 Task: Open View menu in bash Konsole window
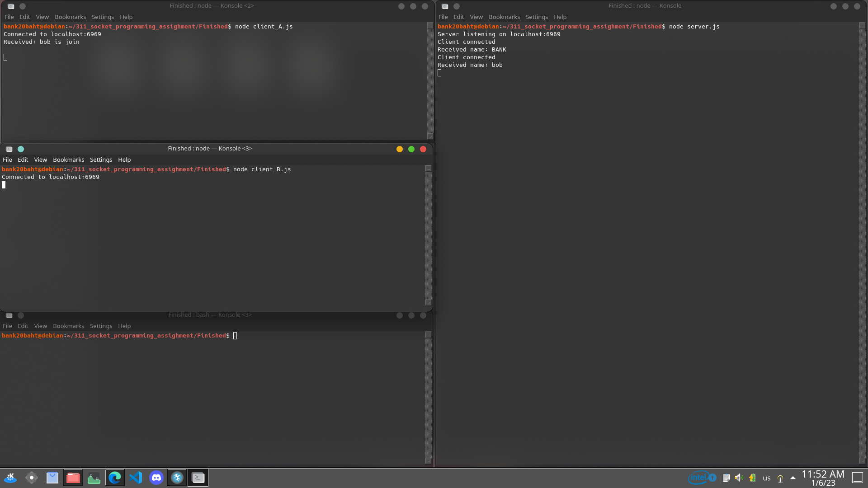click(40, 326)
